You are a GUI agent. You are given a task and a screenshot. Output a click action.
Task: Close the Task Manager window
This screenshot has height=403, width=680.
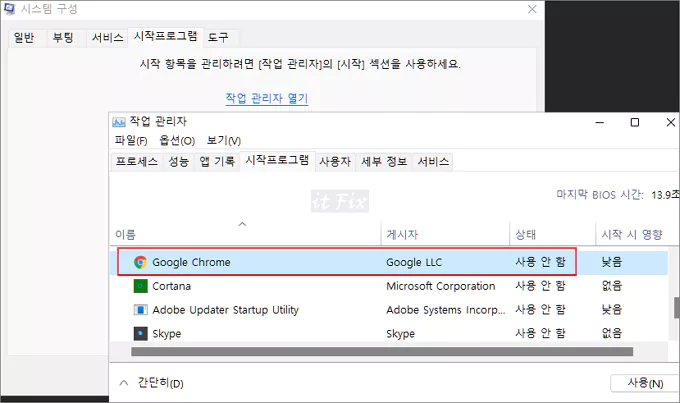[x=670, y=122]
